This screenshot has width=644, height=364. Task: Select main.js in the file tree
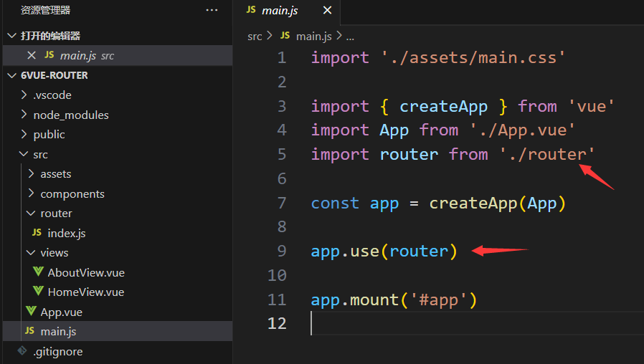click(x=58, y=332)
